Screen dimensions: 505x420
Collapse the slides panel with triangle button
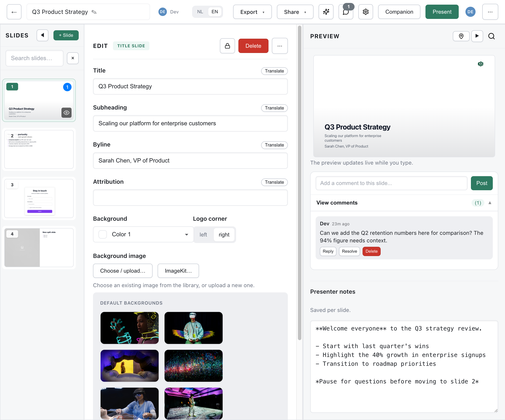coord(42,35)
